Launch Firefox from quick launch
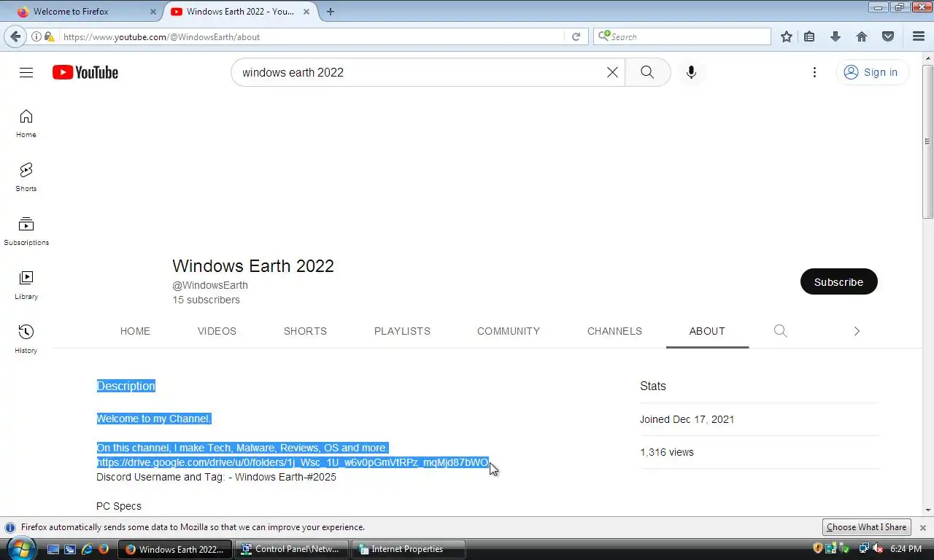Viewport: 934px width, 560px height. coord(104,549)
